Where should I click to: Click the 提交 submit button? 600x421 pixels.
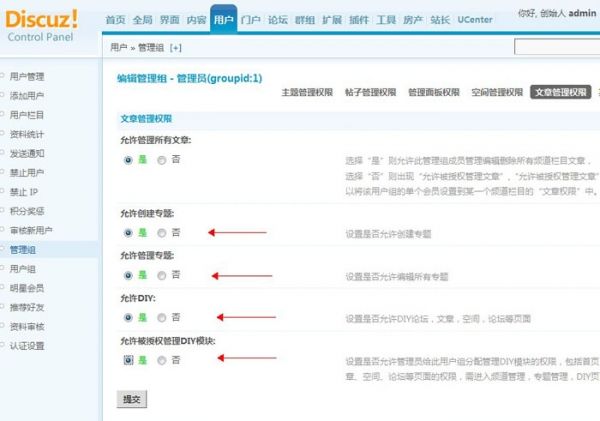[131, 398]
